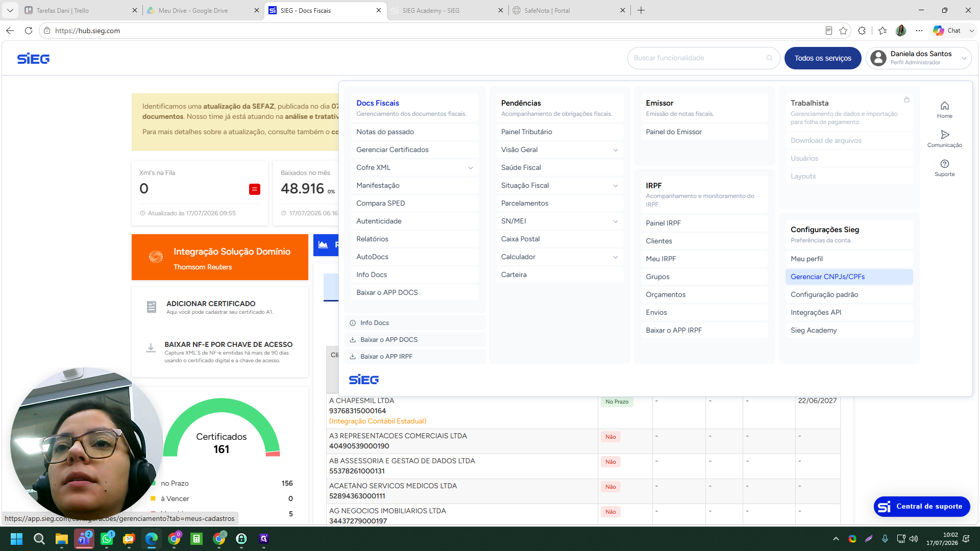Expand the Cofre XML submenu
Viewport: 980px width, 551px height.
coord(471,168)
